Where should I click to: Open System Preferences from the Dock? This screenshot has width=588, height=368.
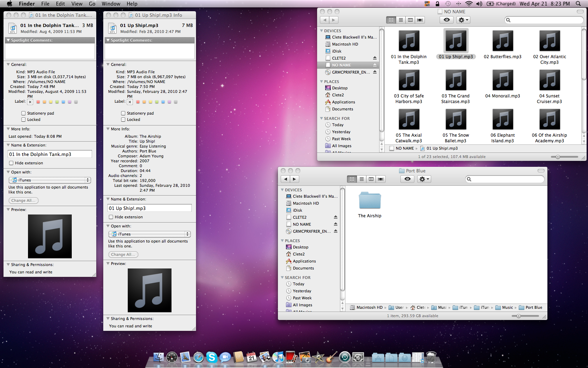click(x=358, y=357)
